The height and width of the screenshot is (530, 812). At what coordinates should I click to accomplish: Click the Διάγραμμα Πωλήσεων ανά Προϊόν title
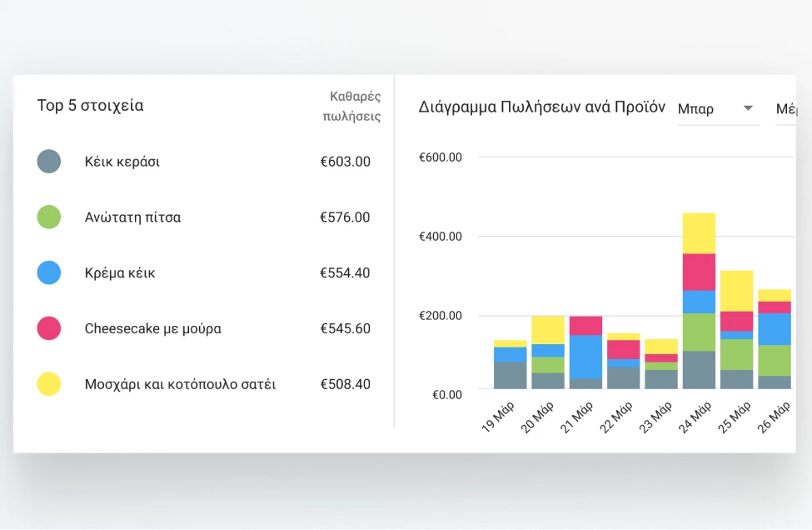[542, 107]
